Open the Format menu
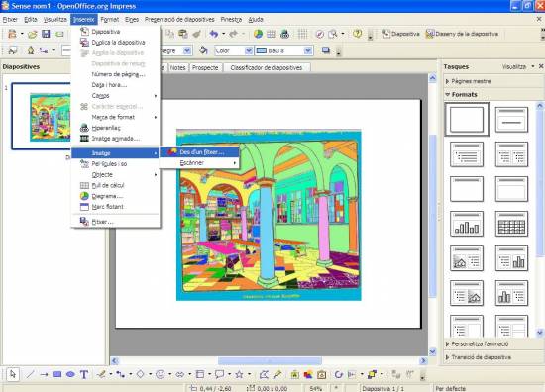Viewport: 545px width, 392px height. [109, 20]
